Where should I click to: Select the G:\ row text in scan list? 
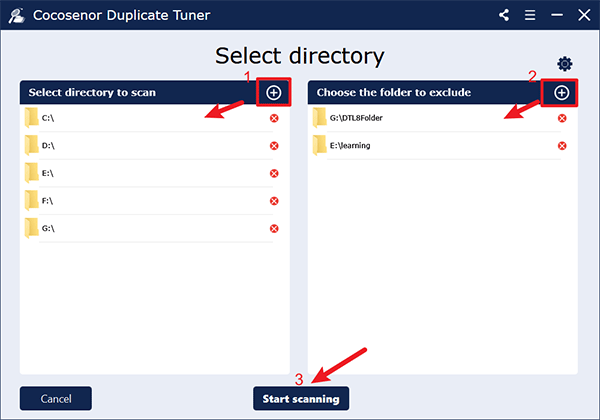pyautogui.click(x=48, y=228)
